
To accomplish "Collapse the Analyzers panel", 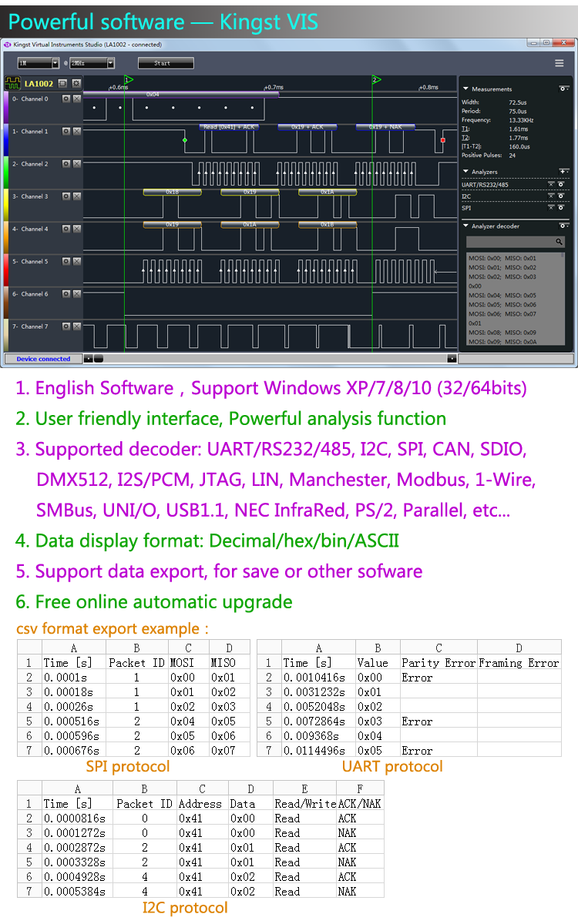I will (x=465, y=172).
